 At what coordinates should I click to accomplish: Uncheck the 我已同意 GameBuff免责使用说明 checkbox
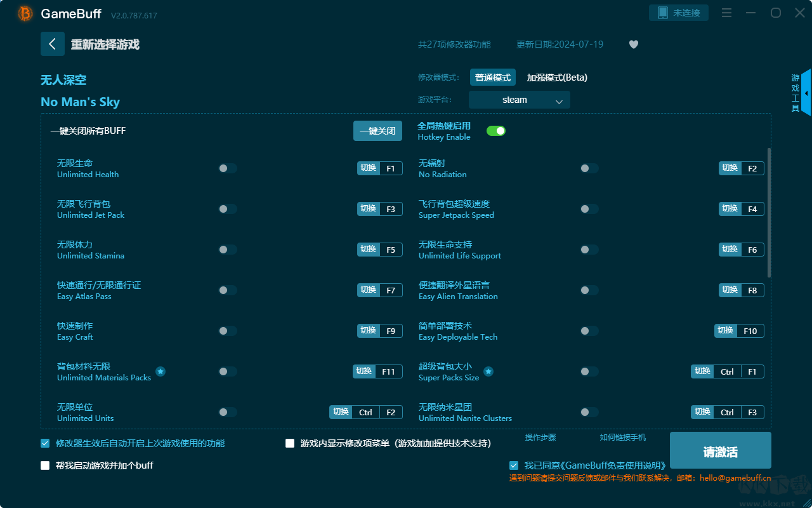coord(514,465)
